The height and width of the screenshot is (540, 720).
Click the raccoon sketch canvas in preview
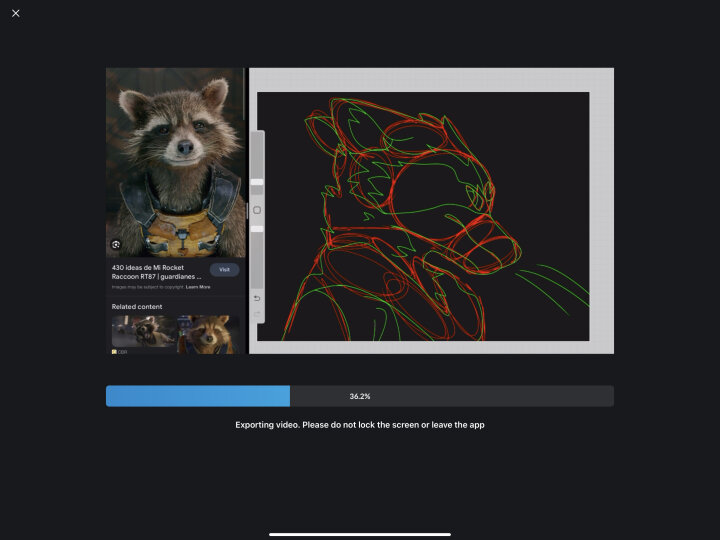point(423,216)
